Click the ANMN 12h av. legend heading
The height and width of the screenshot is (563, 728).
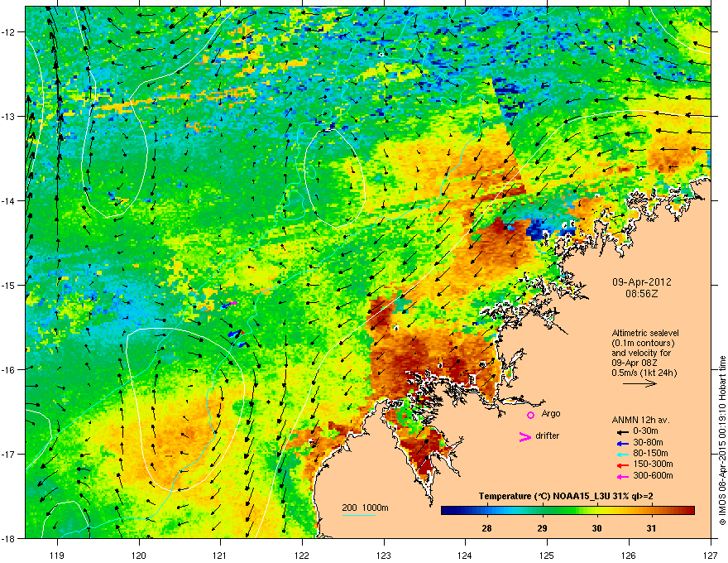coord(640,420)
